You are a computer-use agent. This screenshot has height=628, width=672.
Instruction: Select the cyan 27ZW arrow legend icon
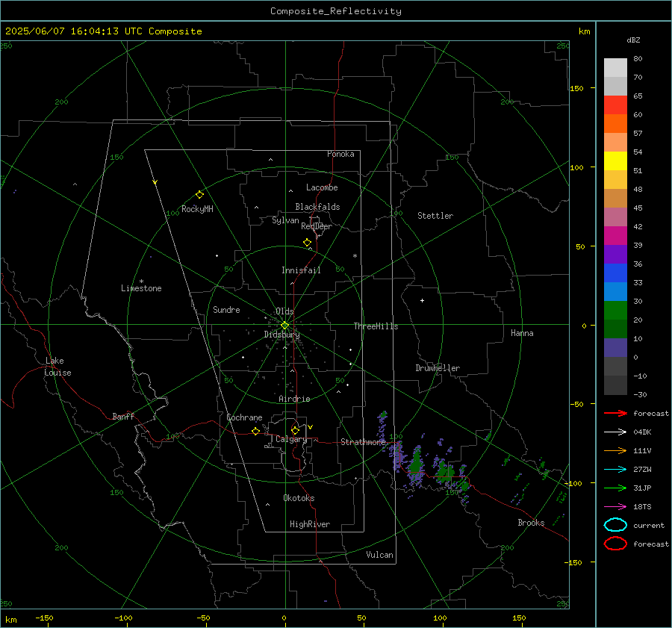click(x=615, y=470)
